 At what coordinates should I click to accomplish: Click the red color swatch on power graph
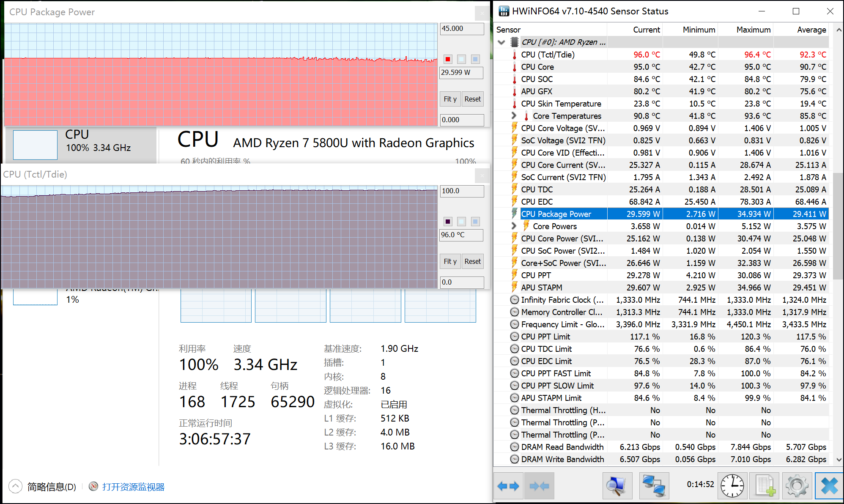448,59
